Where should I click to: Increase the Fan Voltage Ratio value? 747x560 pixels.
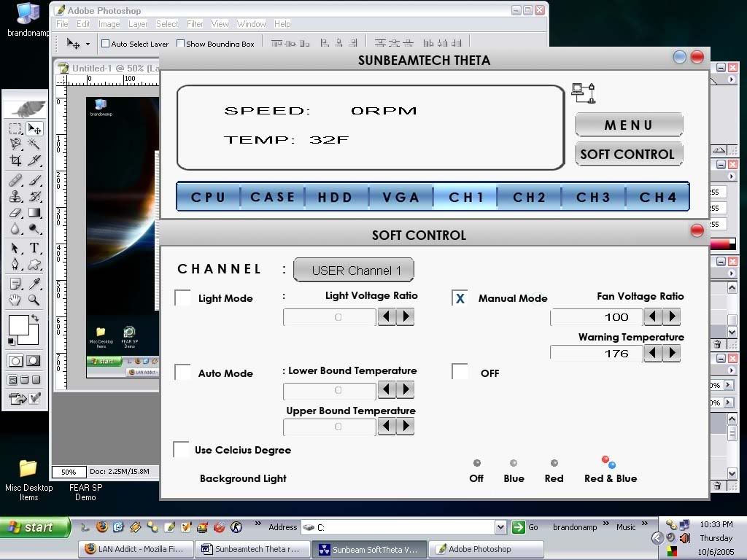tap(671, 316)
